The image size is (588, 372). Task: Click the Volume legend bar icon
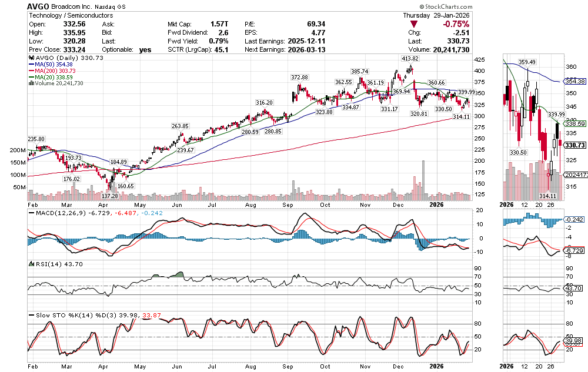[x=31, y=83]
